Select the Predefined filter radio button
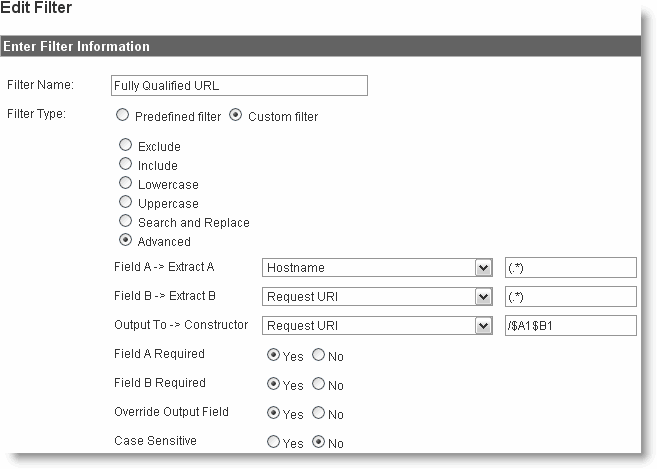 pos(122,115)
